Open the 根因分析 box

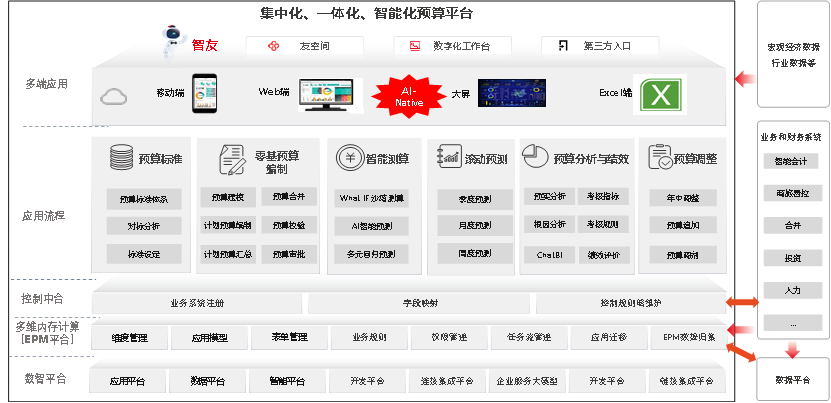(550, 224)
